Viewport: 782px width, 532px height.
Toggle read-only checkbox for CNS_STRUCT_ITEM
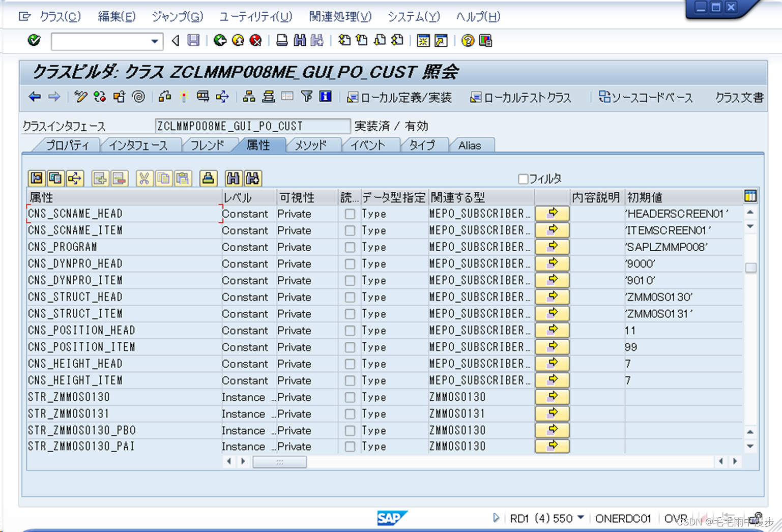coord(350,314)
